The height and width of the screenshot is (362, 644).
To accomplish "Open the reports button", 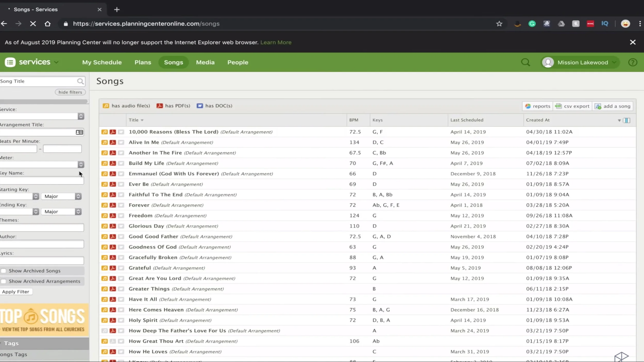I will (x=538, y=106).
